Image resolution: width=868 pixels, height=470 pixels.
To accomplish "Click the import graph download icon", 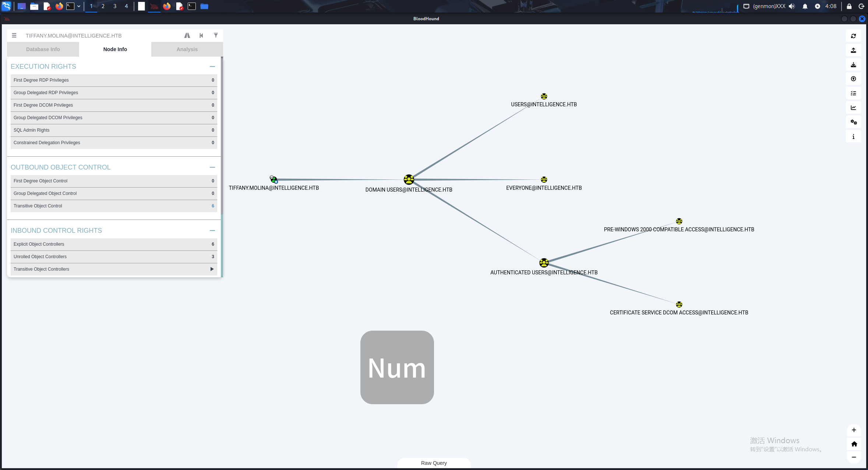I will (x=853, y=65).
